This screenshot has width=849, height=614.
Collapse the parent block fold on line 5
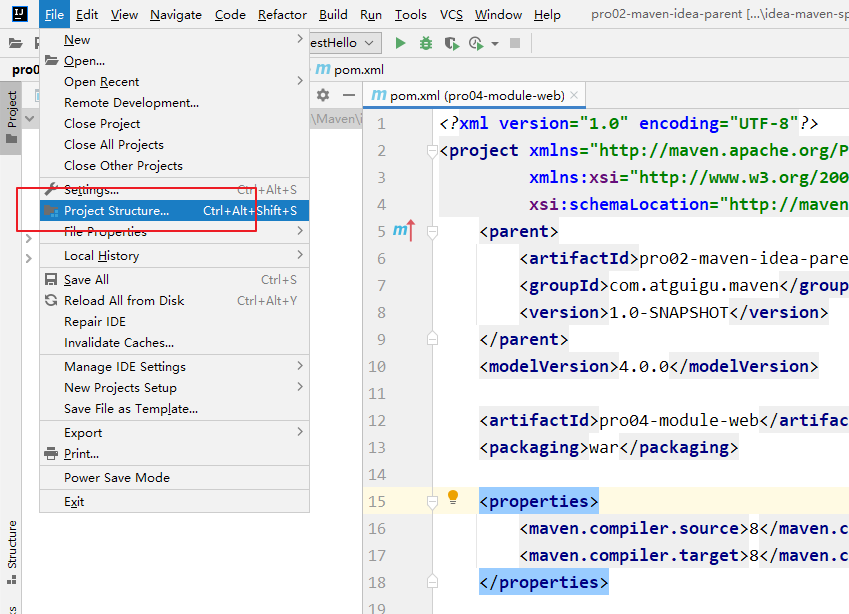[x=432, y=232]
